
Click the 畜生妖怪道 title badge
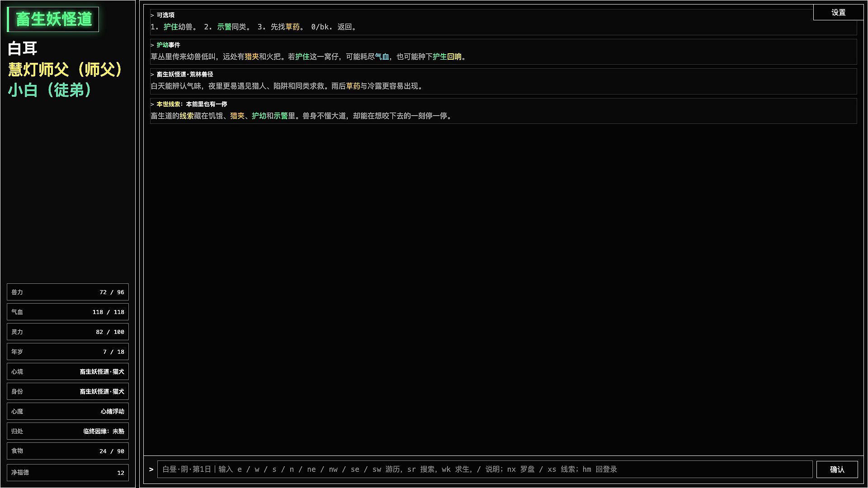(x=53, y=19)
